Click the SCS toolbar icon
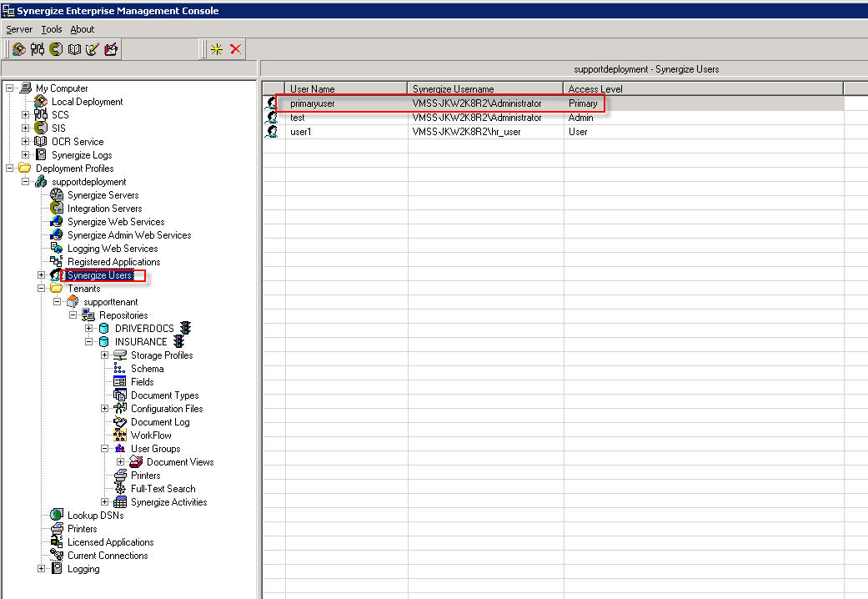This screenshot has height=599, width=868. [x=38, y=49]
